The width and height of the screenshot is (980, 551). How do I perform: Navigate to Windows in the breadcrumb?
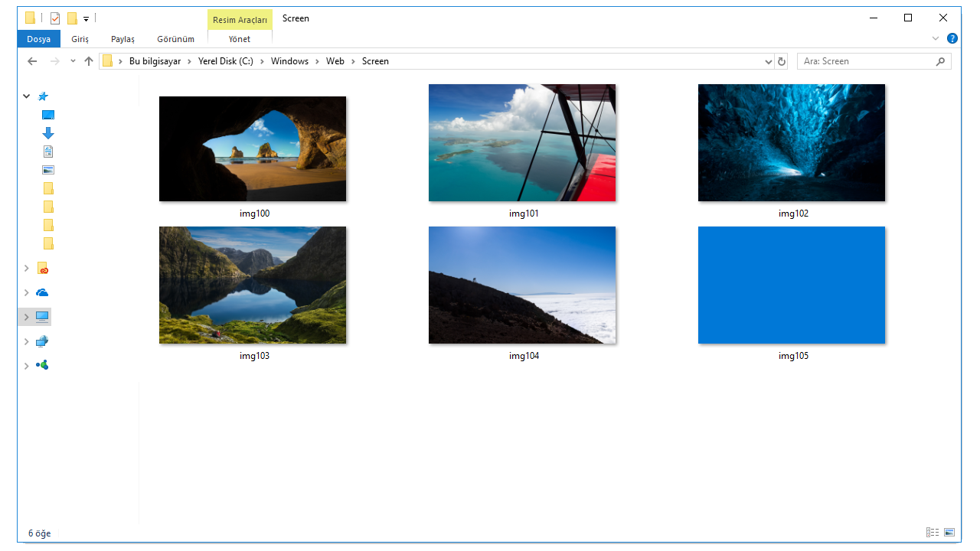289,61
